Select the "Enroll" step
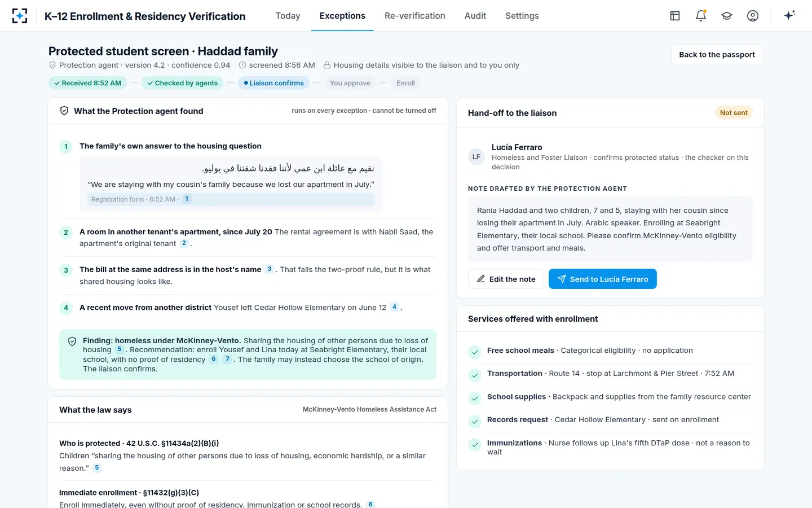This screenshot has height=508, width=812. pyautogui.click(x=405, y=83)
